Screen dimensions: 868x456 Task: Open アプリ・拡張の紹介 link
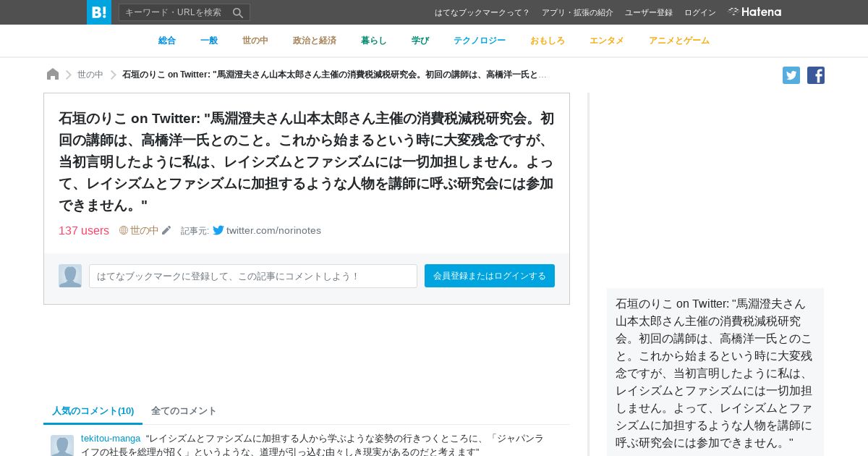(x=577, y=12)
